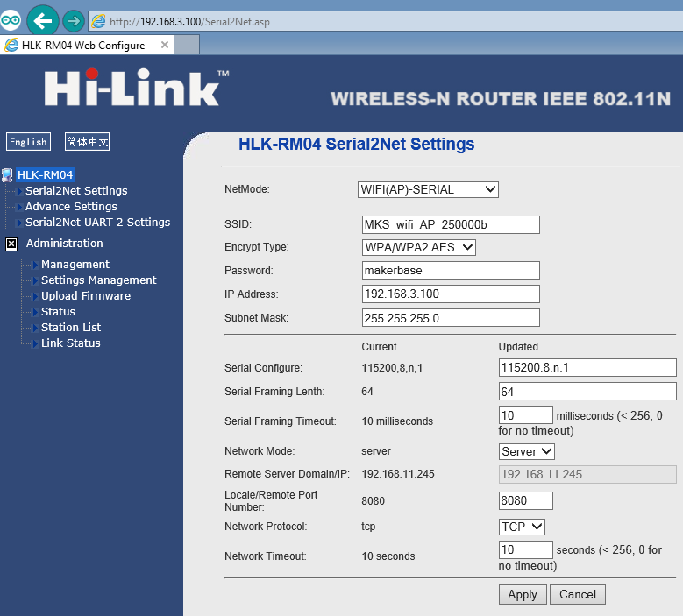
Task: Click arrow icon beside Serial2Net Settings
Action: click(x=19, y=191)
